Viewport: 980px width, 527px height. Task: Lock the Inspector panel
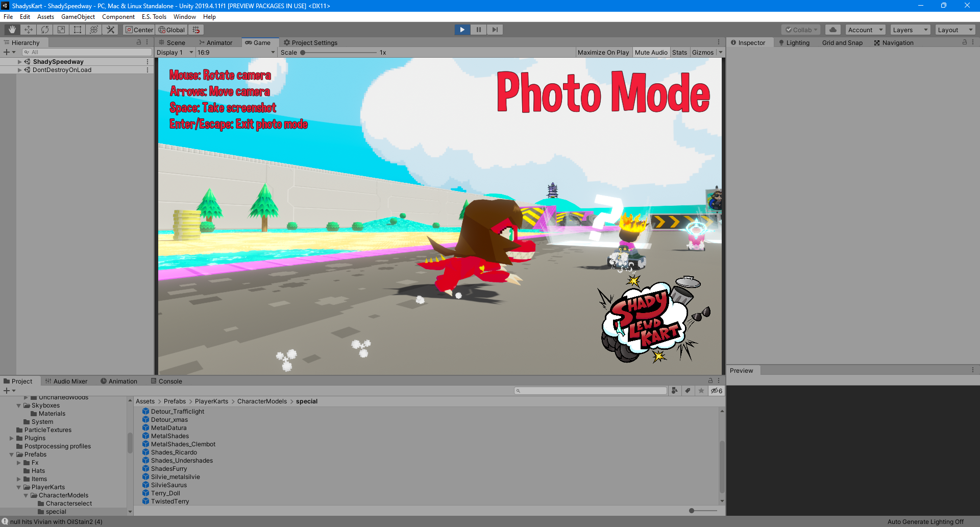point(965,42)
